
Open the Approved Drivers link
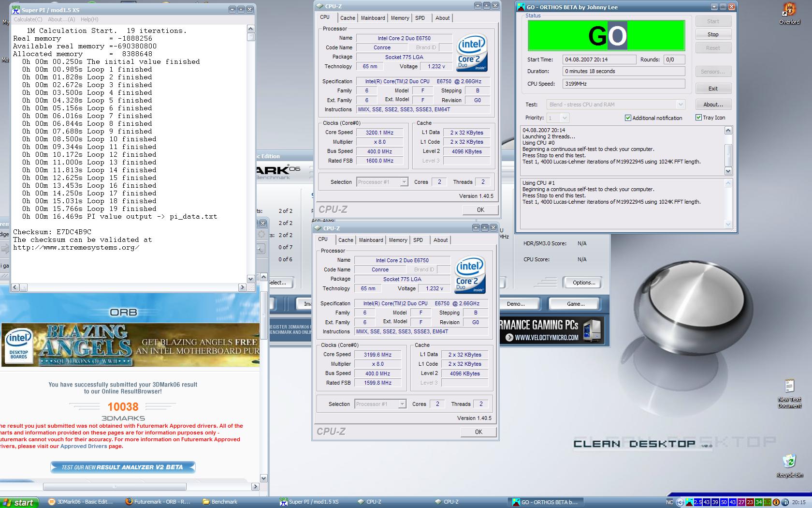click(84, 446)
